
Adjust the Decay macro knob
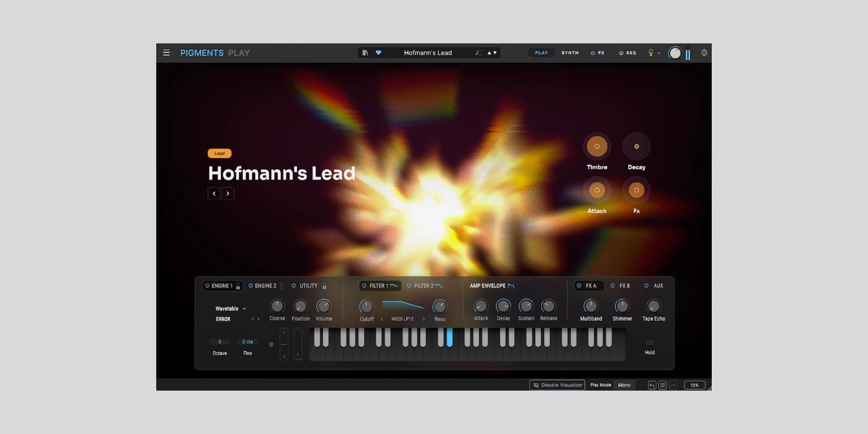(x=636, y=146)
